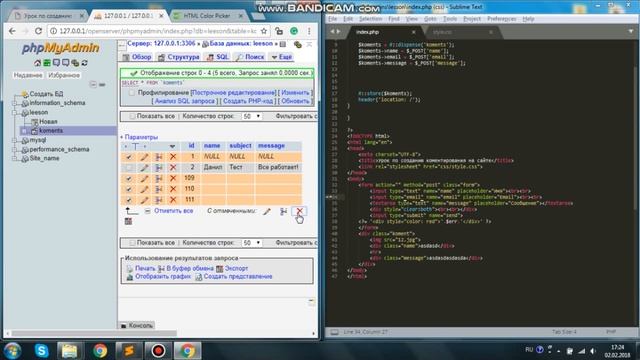Delete selected rows via 'С отмеченными' red X

coord(299,211)
